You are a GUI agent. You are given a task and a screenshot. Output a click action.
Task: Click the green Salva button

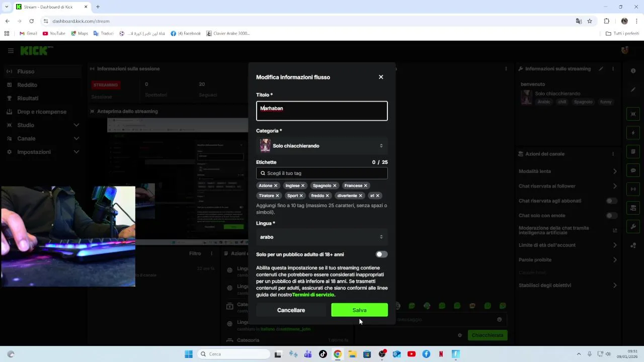pyautogui.click(x=359, y=310)
